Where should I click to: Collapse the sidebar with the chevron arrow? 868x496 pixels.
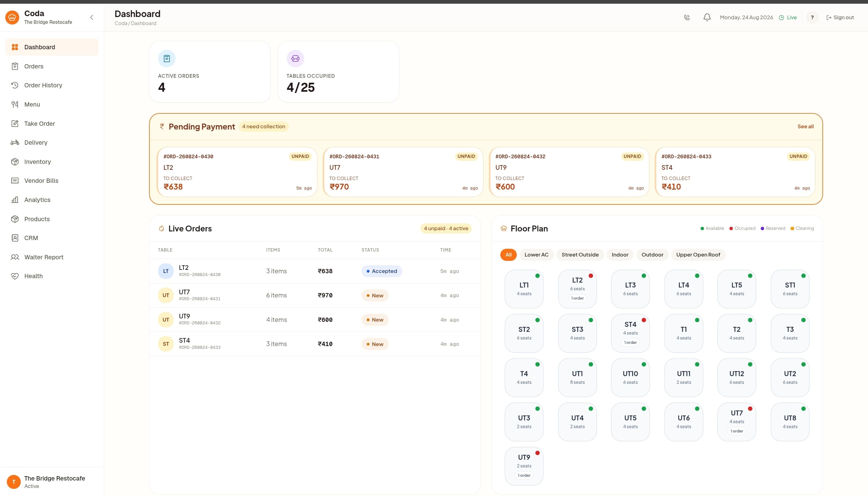pos(92,17)
